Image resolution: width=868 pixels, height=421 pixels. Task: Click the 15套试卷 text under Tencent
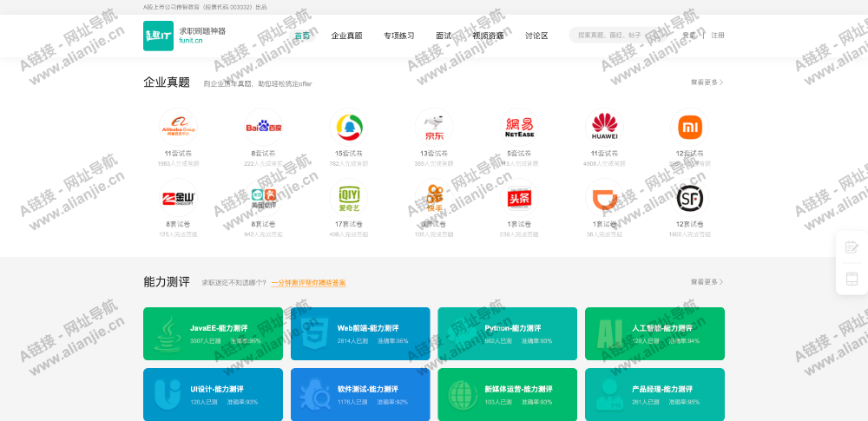pyautogui.click(x=349, y=154)
